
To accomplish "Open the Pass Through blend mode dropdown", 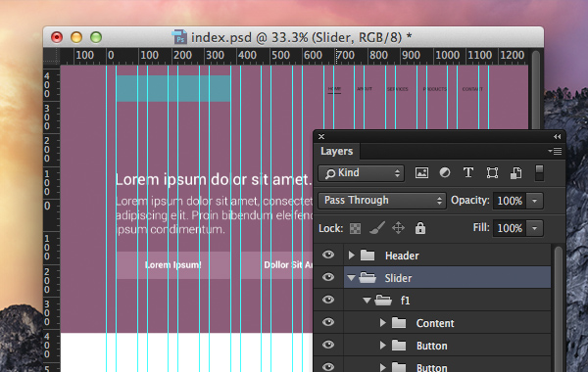I will [382, 201].
